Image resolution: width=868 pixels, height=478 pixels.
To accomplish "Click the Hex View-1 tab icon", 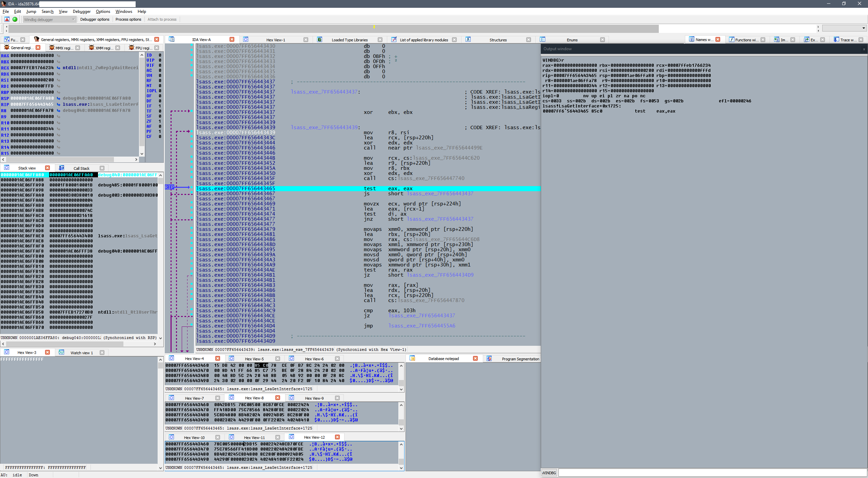I will pyautogui.click(x=246, y=40).
